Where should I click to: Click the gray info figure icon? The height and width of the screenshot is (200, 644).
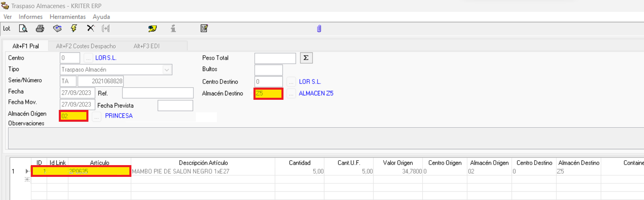pyautogui.click(x=173, y=28)
